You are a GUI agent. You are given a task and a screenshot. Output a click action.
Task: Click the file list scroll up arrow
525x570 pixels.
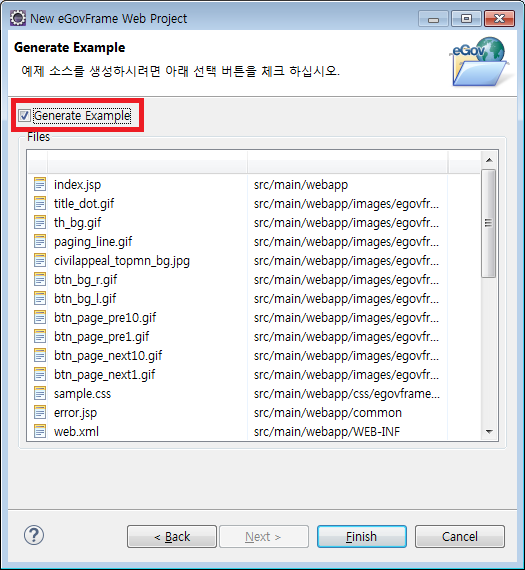coord(489,160)
